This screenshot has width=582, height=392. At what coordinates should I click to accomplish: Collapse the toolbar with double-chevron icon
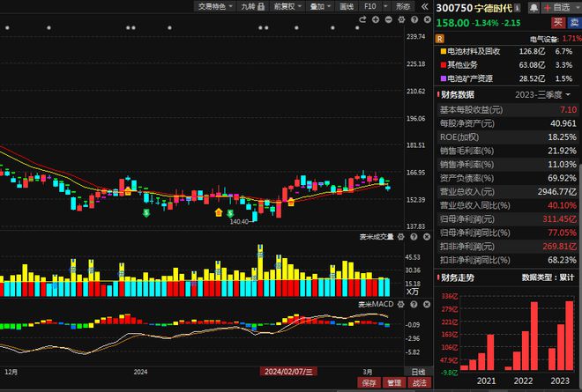point(425,6)
